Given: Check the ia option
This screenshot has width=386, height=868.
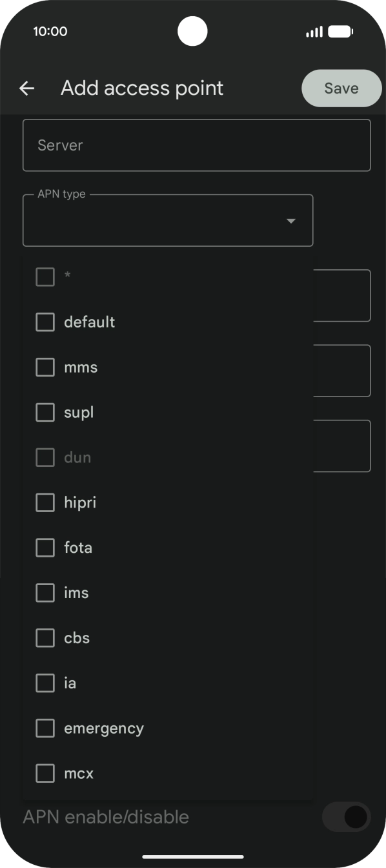Looking at the screenshot, I should (45, 683).
